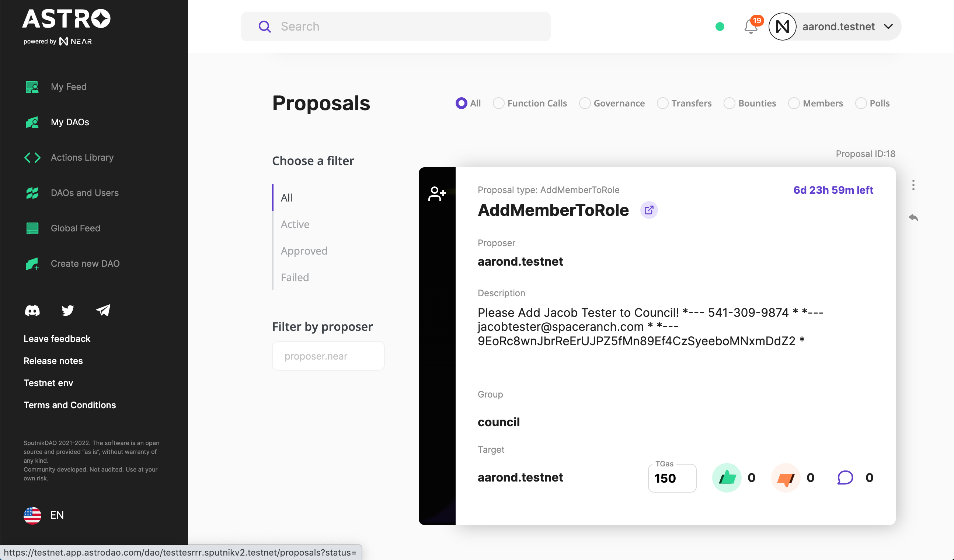Click the Leave feedback link

(57, 339)
